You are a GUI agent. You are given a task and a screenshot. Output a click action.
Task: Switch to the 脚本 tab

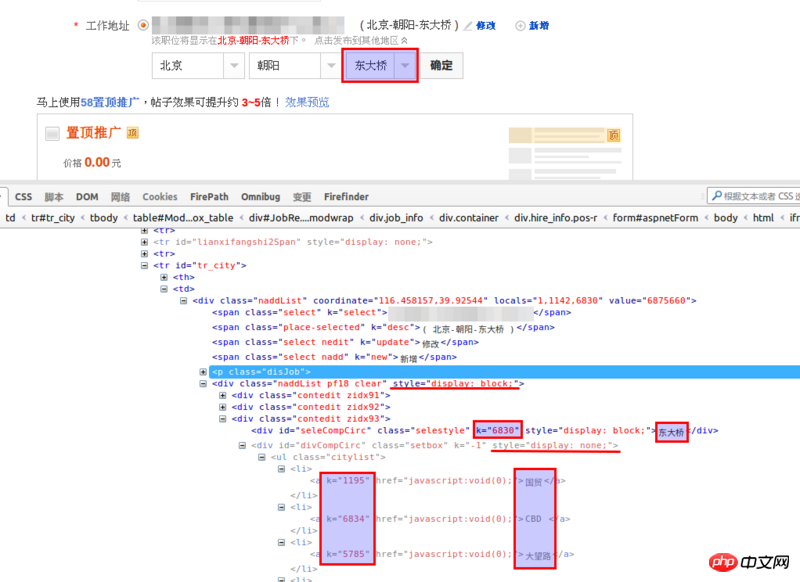click(x=54, y=197)
